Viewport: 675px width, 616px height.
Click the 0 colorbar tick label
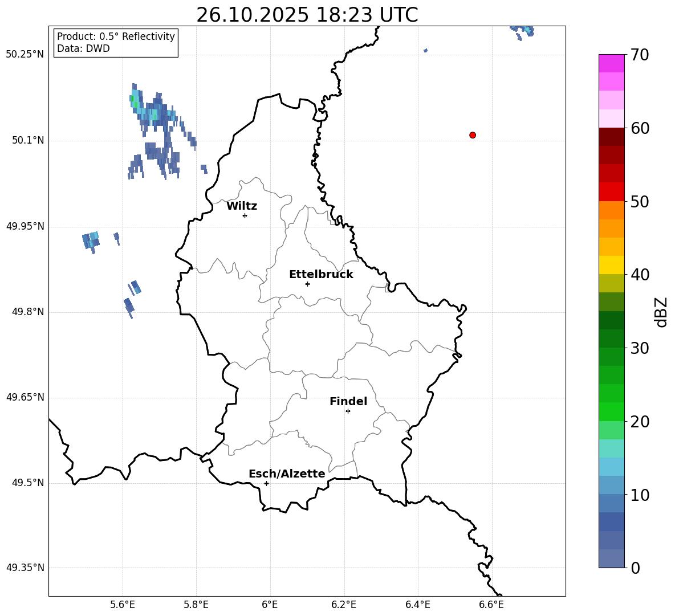coord(636,568)
